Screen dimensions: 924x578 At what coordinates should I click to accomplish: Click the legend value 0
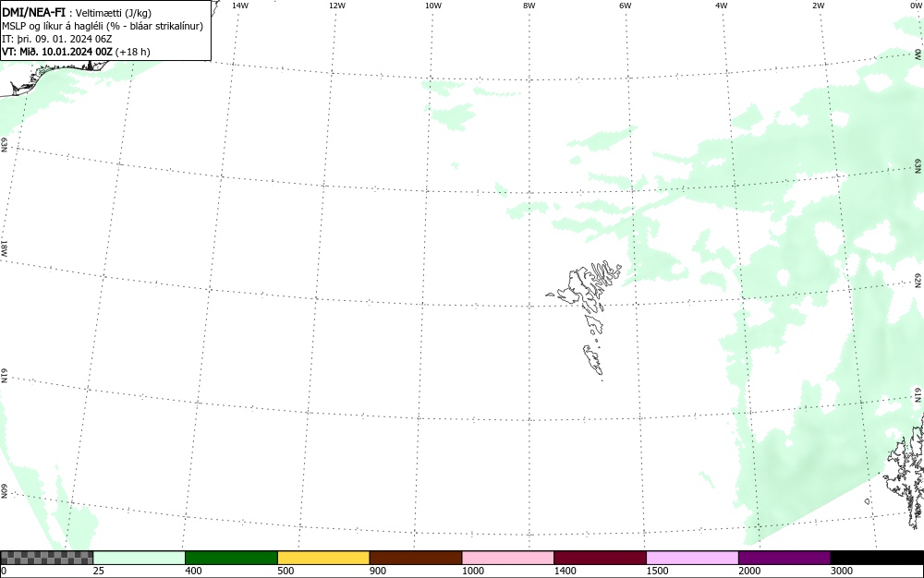pyautogui.click(x=4, y=571)
